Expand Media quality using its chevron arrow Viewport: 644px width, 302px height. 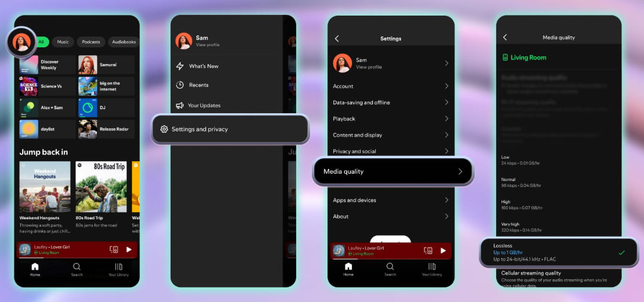[x=460, y=171]
